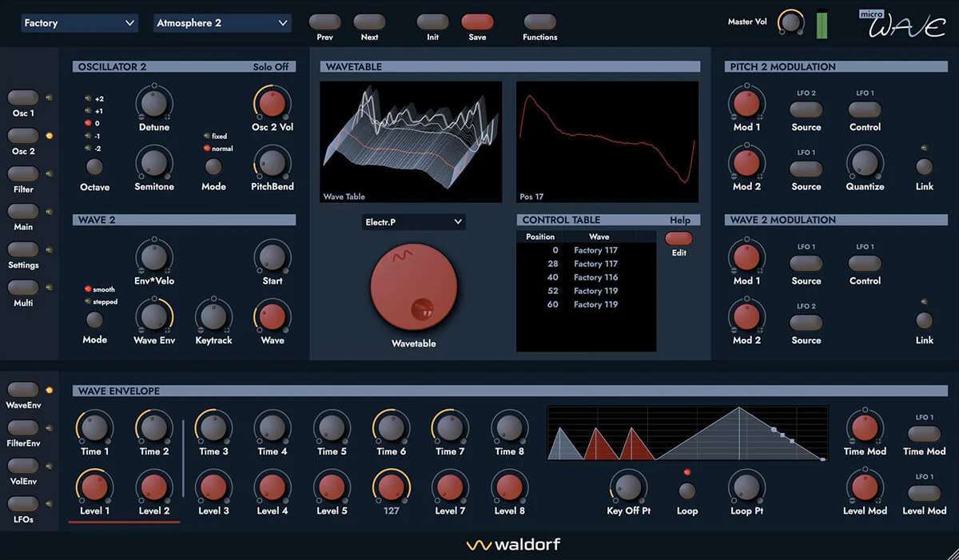
Task: Click the large red Wavetable knob
Action: (413, 287)
